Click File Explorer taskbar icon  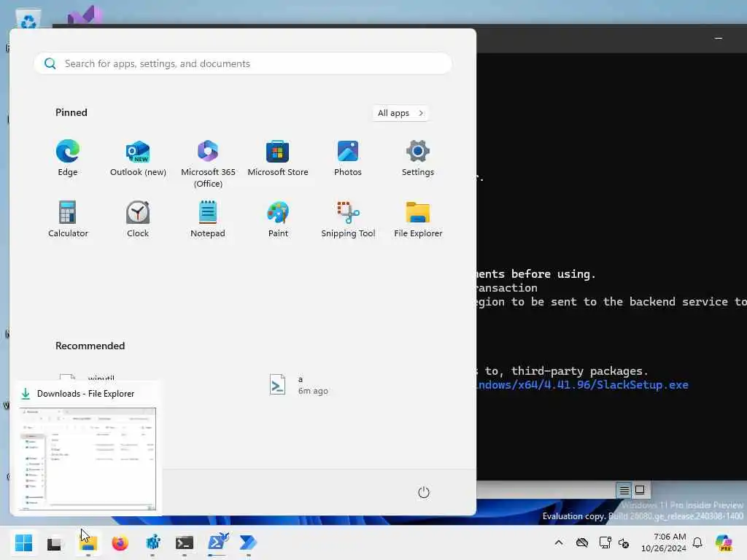coord(88,542)
